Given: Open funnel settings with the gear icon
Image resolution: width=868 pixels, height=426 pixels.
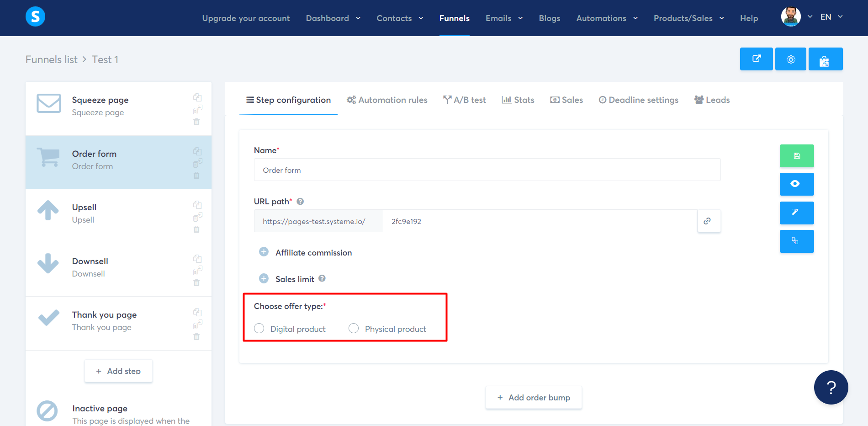Looking at the screenshot, I should click(791, 59).
